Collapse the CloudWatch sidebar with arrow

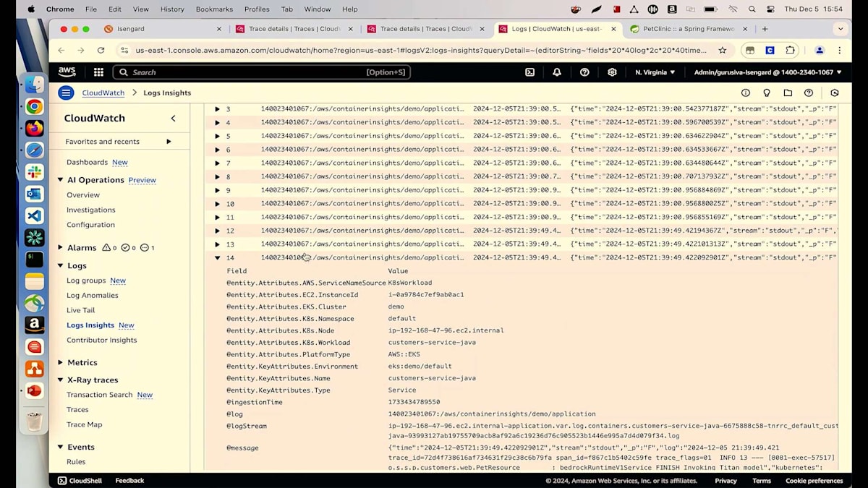pyautogui.click(x=173, y=118)
